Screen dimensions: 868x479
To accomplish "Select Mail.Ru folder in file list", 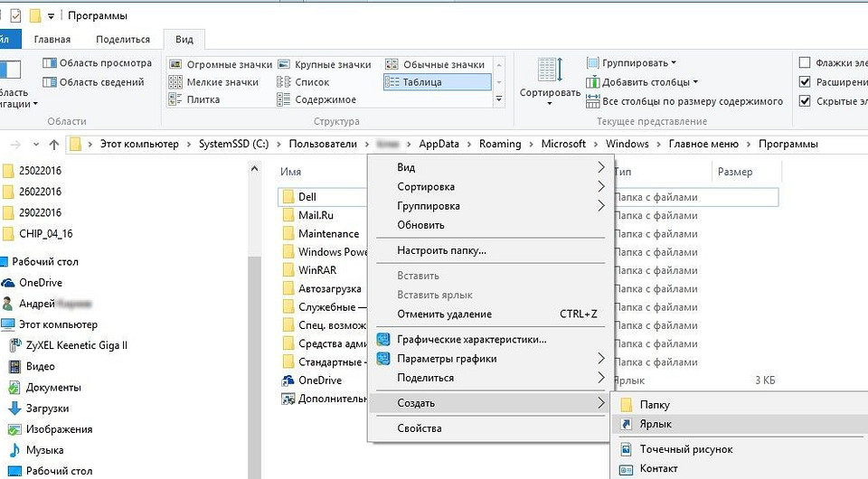I will [x=316, y=216].
